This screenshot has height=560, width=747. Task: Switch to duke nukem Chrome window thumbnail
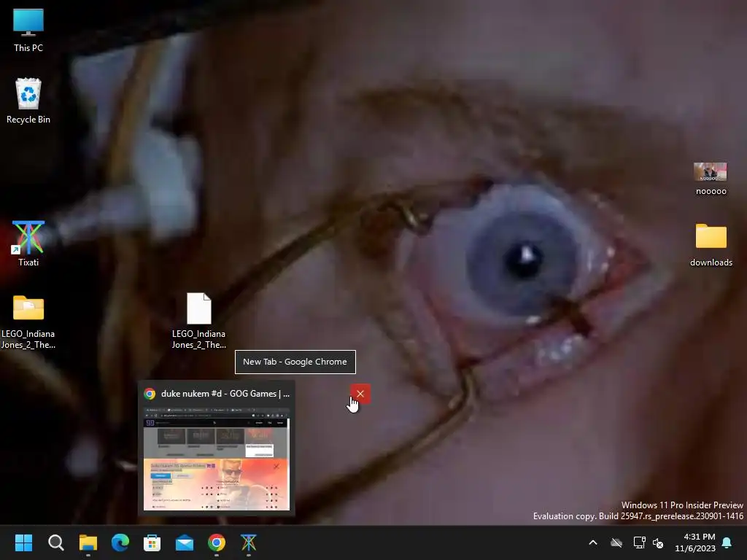[216, 459]
